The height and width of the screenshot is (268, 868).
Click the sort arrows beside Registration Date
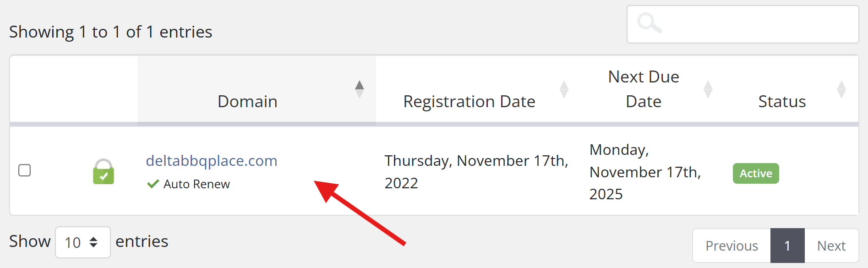pyautogui.click(x=564, y=89)
